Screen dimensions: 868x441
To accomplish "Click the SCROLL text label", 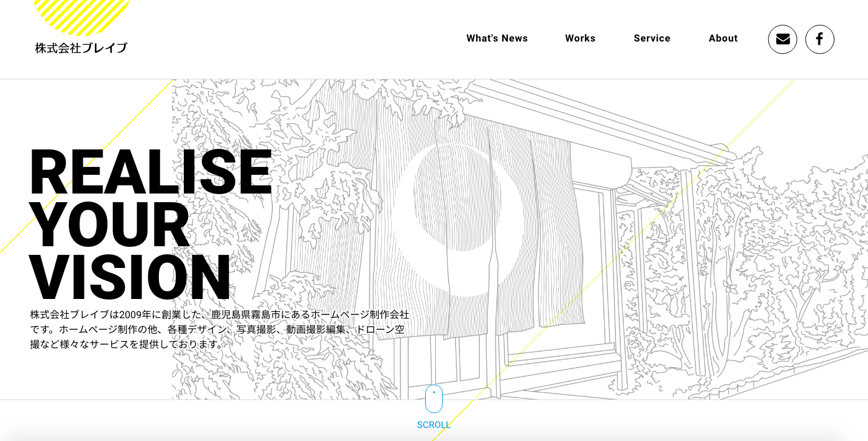I will (433, 425).
